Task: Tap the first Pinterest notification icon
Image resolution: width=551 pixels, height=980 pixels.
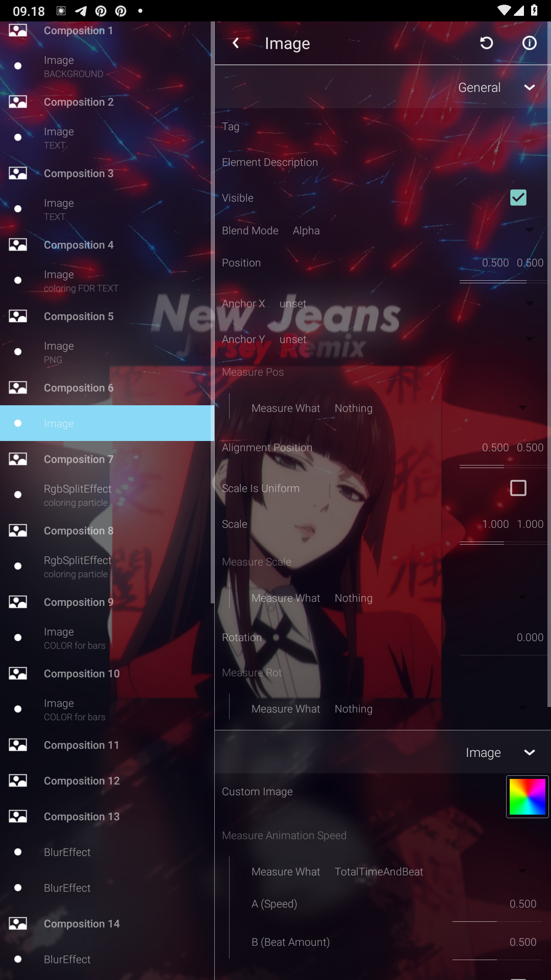Action: [101, 11]
